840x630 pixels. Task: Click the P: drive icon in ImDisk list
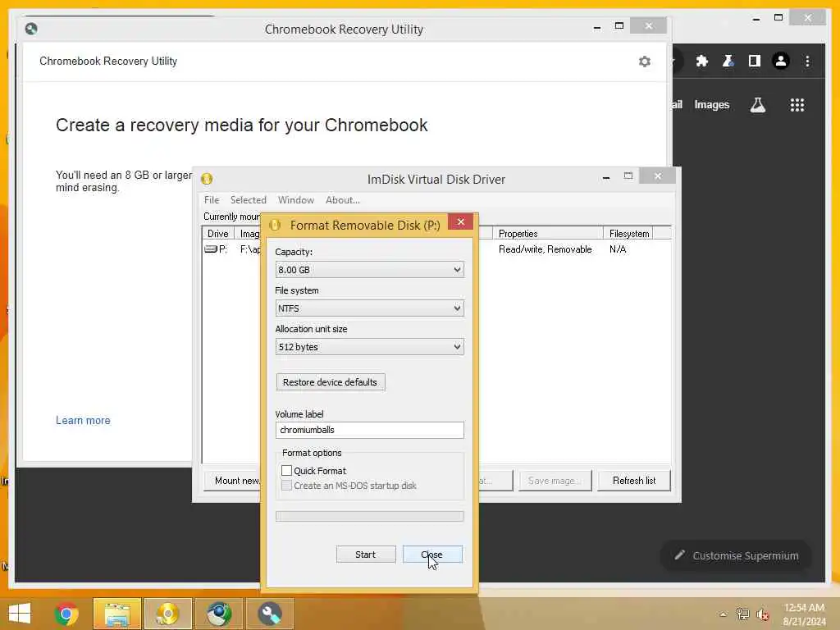click(x=211, y=249)
